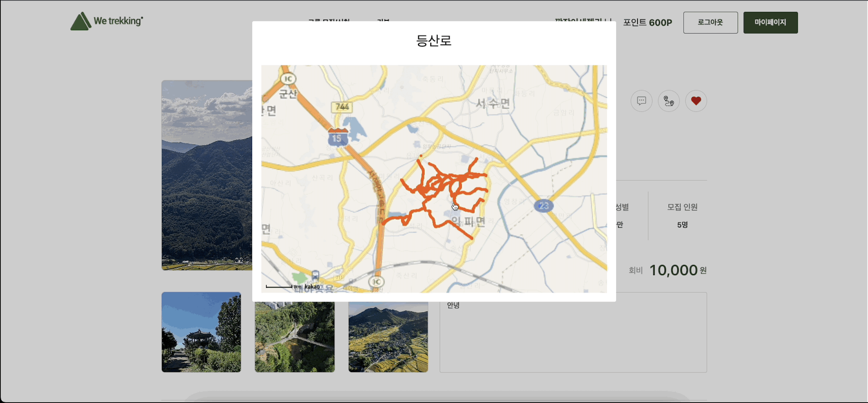Click the 로그아웃 button
Viewport: 868px width, 403px height.
(710, 22)
